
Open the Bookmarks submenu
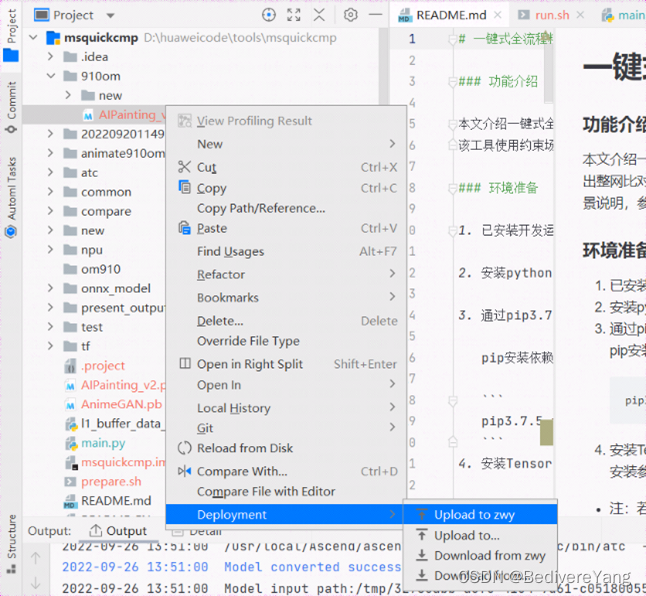coord(286,297)
